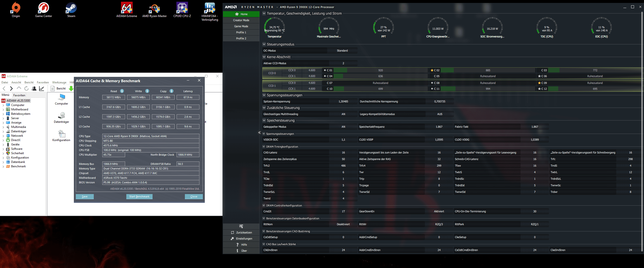644x268 pixels.
Task: Click the OC-Modus Standard value in Ryzen Master
Action: [x=342, y=51]
